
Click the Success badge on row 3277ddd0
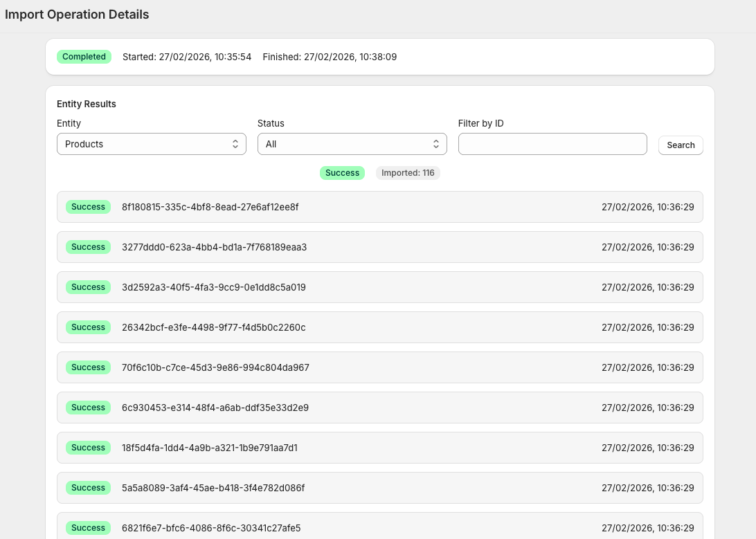[88, 247]
